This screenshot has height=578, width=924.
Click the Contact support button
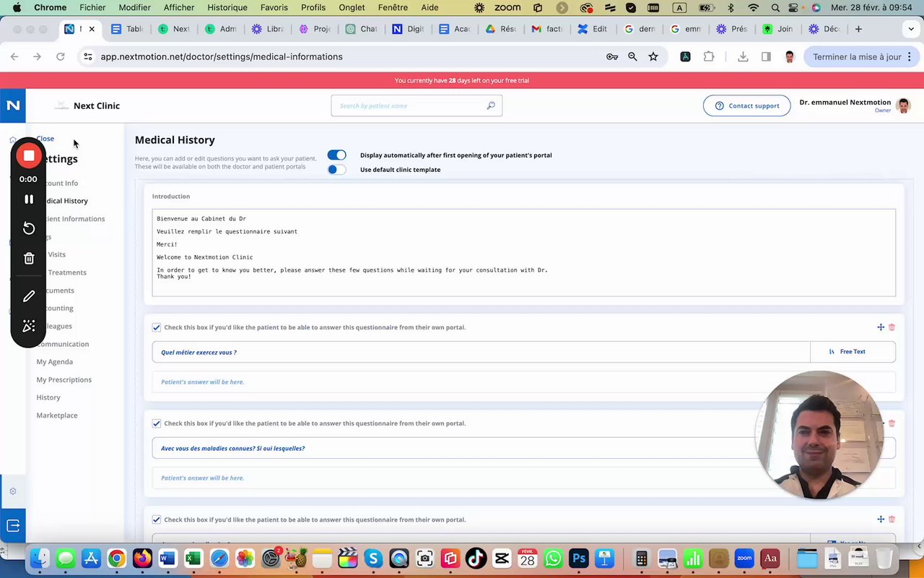tap(746, 105)
